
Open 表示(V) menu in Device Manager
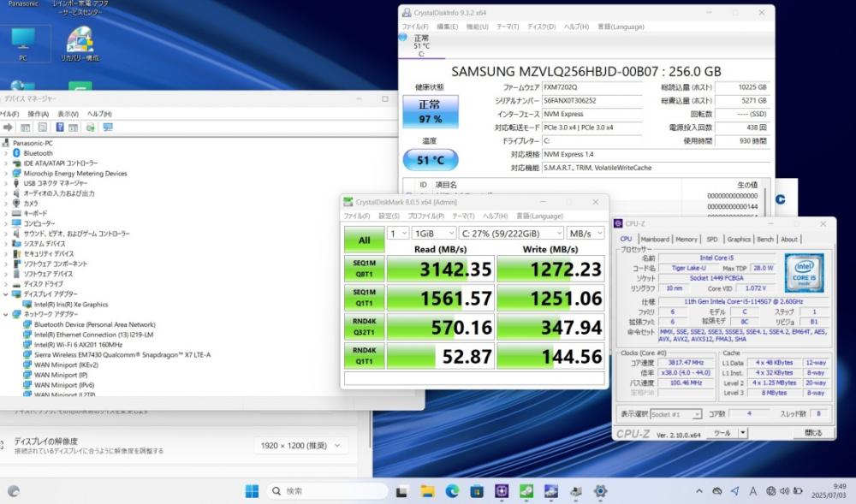pos(68,114)
